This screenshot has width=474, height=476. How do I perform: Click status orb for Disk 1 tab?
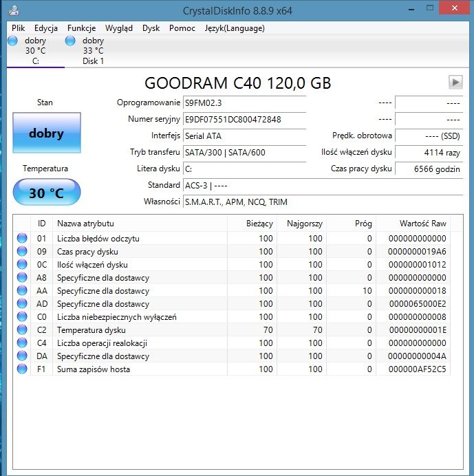click(x=70, y=41)
